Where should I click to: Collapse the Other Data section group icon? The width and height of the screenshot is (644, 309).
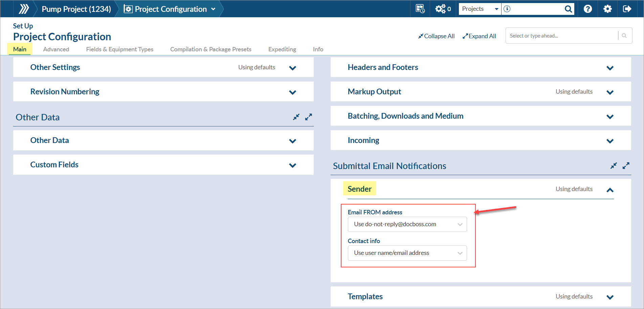(296, 117)
